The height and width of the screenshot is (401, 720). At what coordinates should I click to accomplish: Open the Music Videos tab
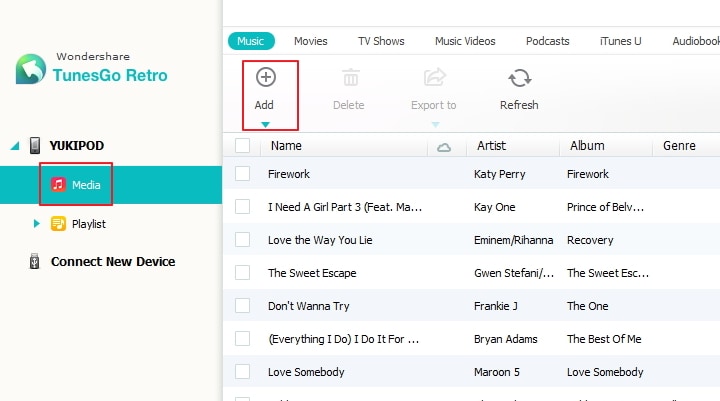click(x=465, y=41)
